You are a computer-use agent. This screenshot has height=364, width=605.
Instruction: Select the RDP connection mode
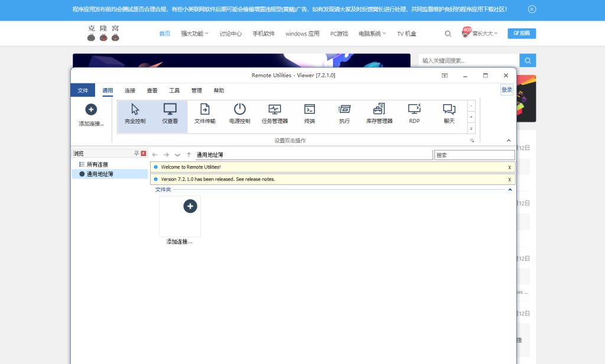point(414,113)
